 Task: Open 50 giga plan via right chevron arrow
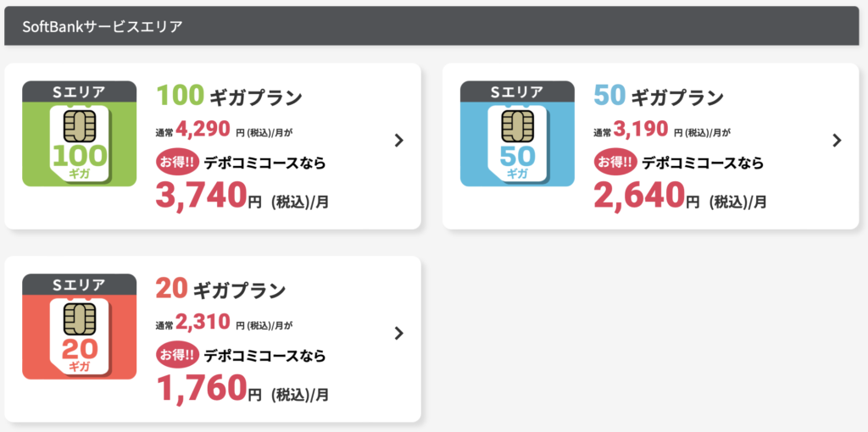pyautogui.click(x=837, y=141)
